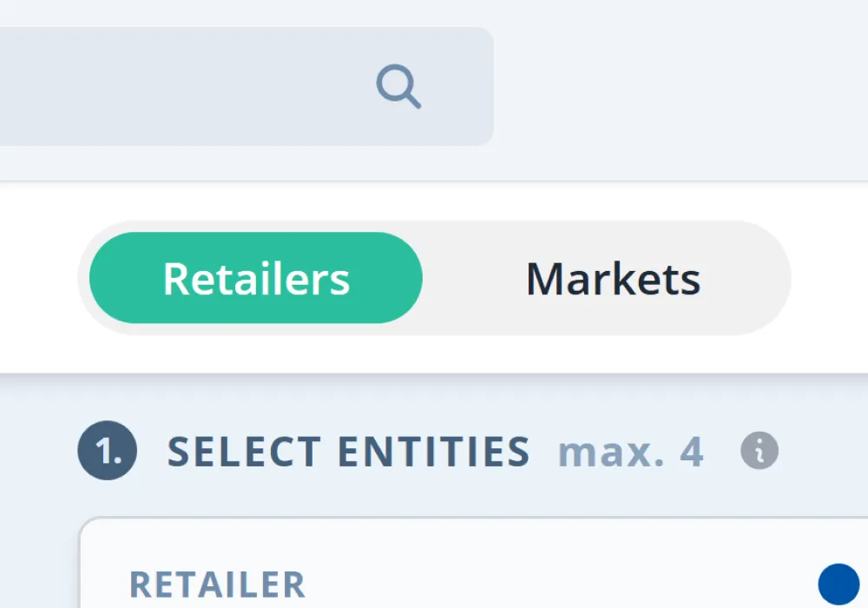Screen dimensions: 868x608
Task: Click the RETAILER column label
Action: pos(217,585)
